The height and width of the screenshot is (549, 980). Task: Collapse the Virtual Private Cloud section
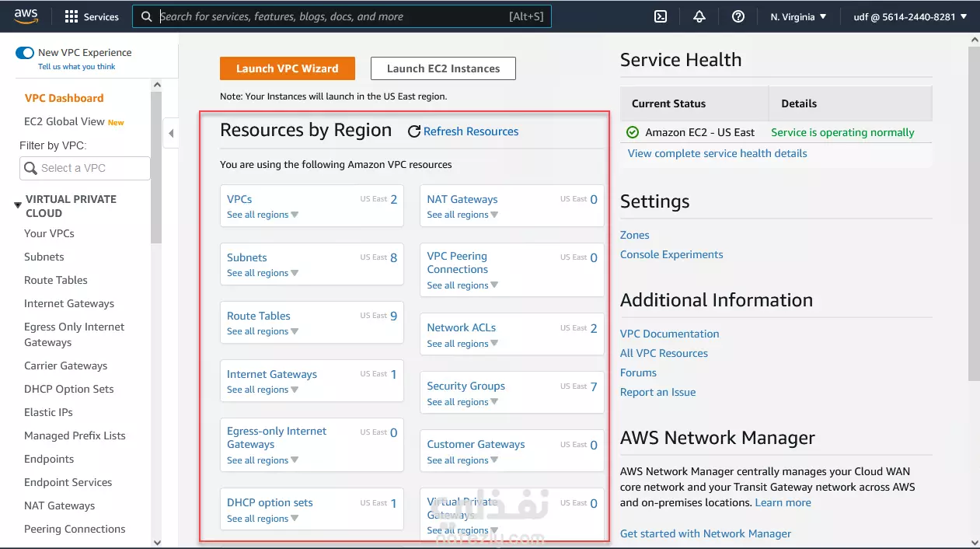click(x=18, y=205)
